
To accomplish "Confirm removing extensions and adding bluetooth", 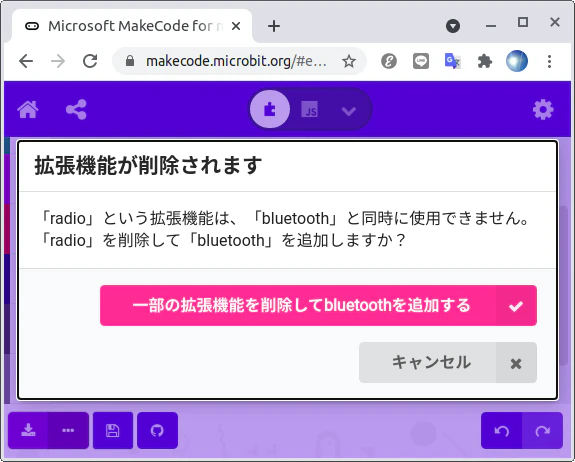I will click(x=318, y=305).
